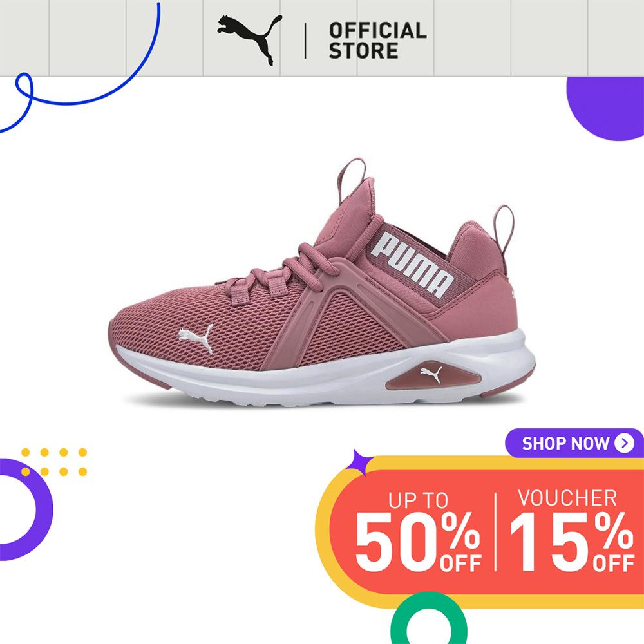
Task: Click the SHOP NOW button
Action: pos(574,443)
